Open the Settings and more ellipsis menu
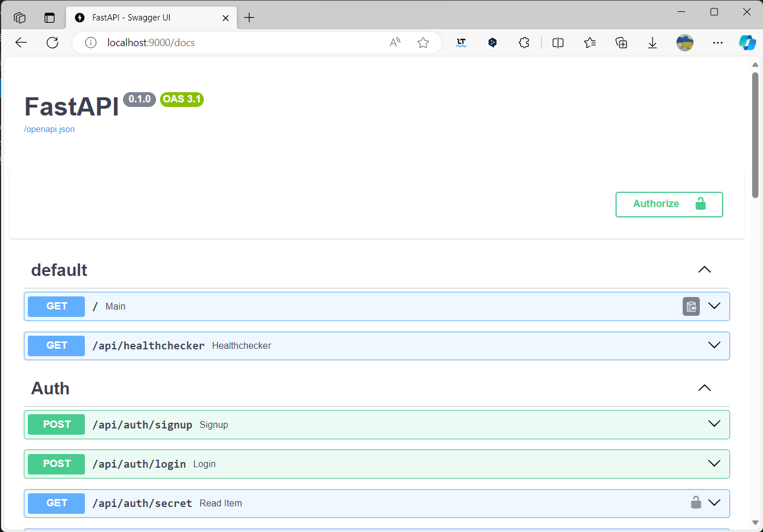This screenshot has height=532, width=763. (717, 43)
